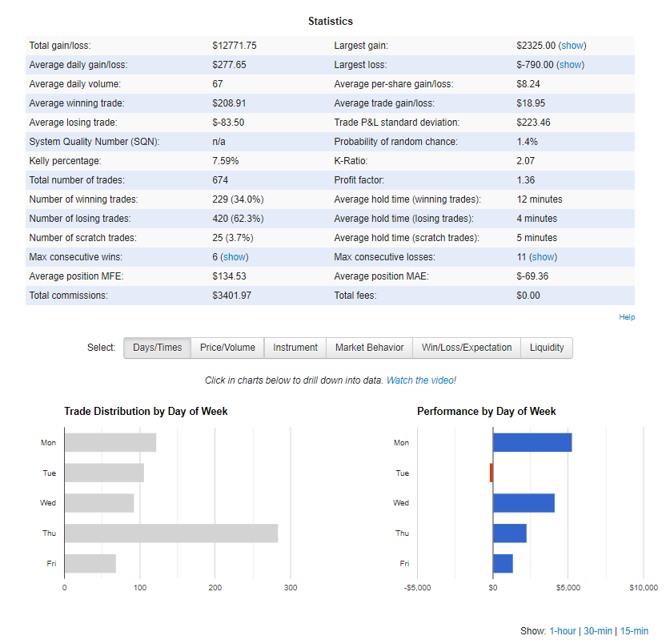Open the Help link

627,317
